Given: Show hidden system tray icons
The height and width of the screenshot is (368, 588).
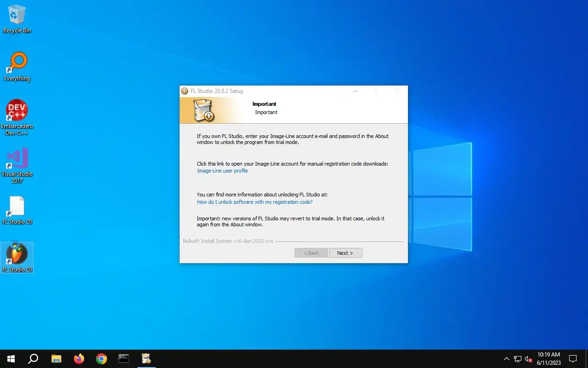Looking at the screenshot, I should [507, 359].
